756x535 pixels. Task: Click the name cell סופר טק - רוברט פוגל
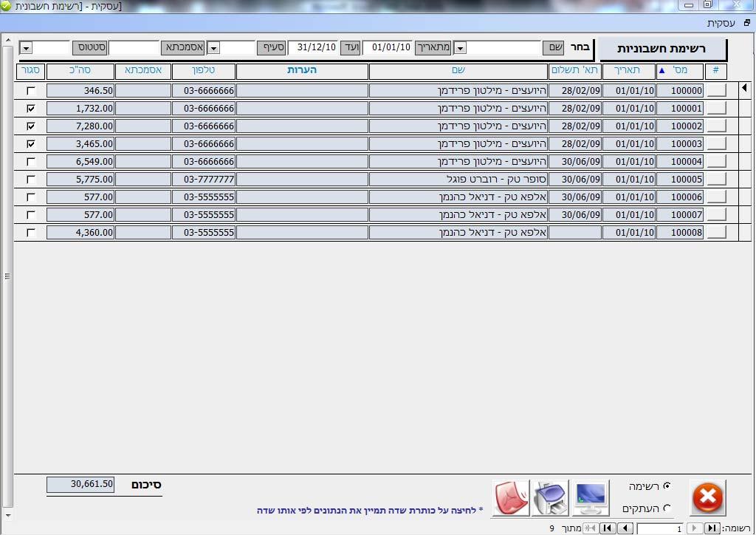(458, 179)
